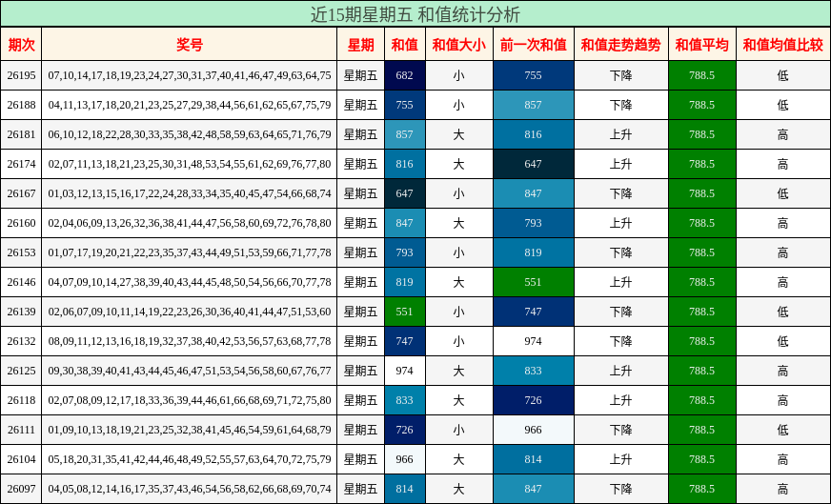
Task: Click 和值均值比较 cell 低 in row 26195
Action: pyautogui.click(x=782, y=75)
